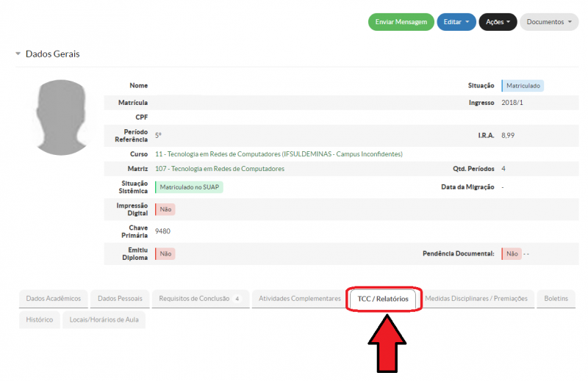
Task: Open the Tecnologia em Redes course link
Action: point(279,154)
